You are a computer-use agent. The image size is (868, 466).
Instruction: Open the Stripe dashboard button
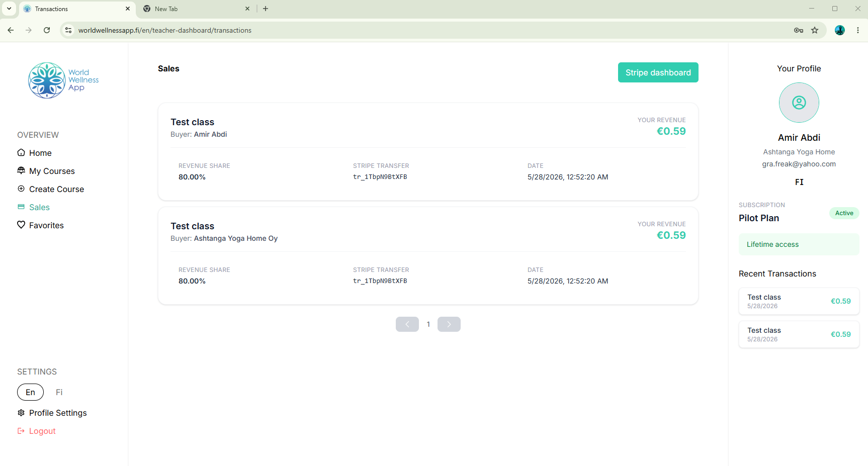tap(658, 72)
